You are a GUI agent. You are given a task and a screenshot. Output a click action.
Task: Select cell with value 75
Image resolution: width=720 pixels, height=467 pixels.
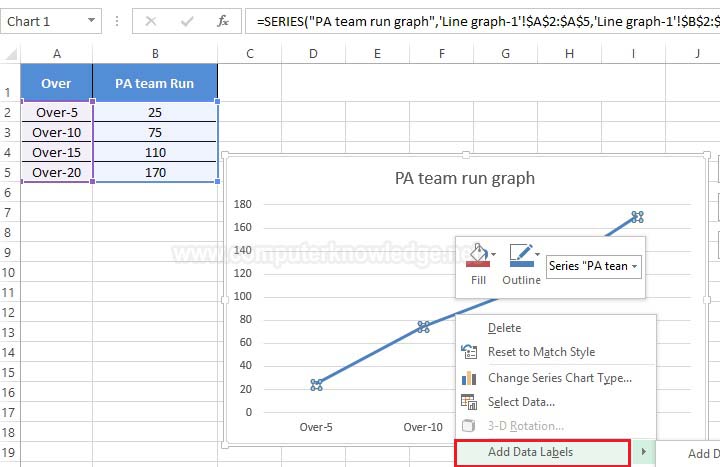155,132
